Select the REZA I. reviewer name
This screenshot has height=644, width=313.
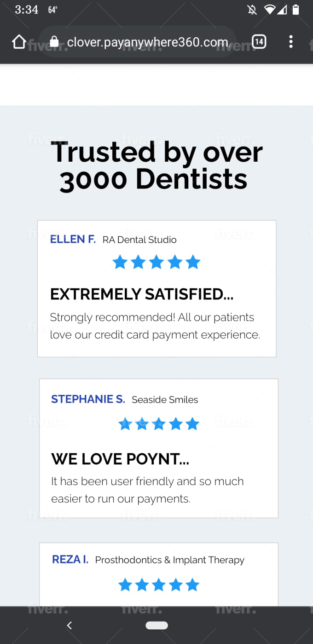point(70,560)
